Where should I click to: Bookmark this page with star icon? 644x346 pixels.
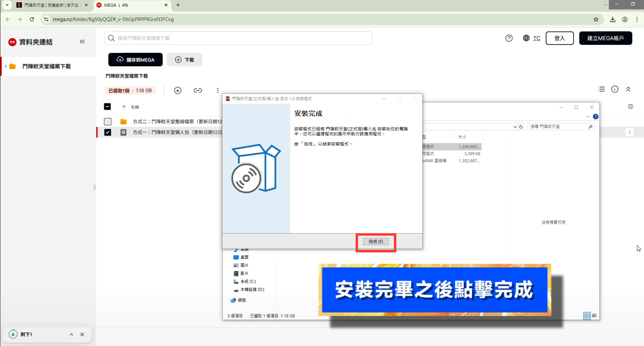pos(596,19)
